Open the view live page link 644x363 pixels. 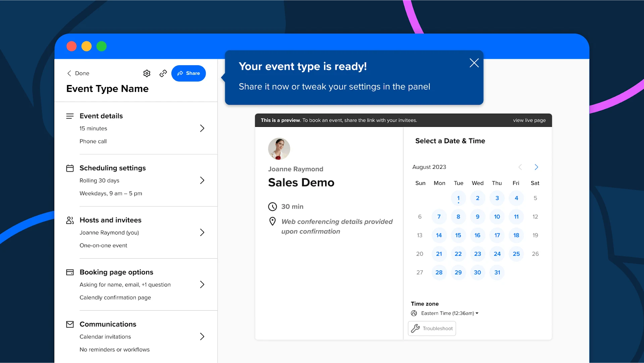[x=529, y=120]
